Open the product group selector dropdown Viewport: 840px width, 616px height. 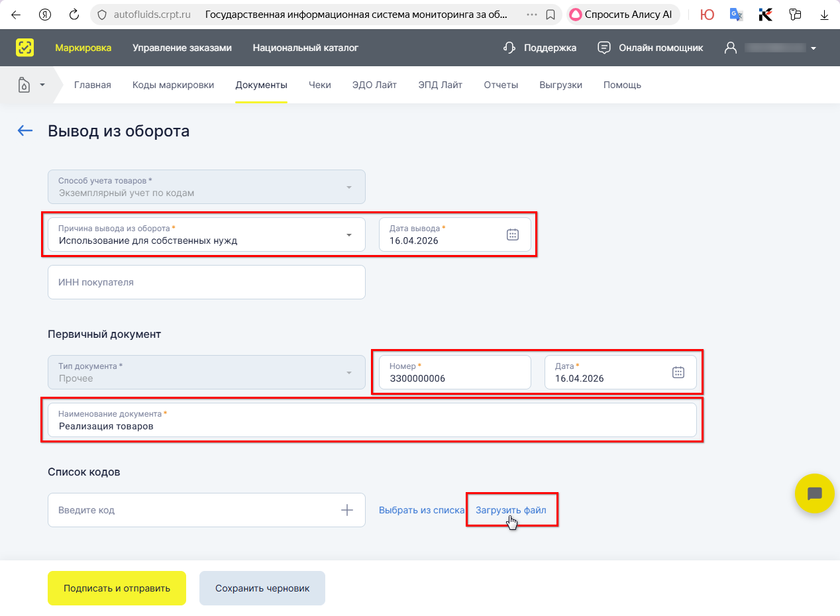[x=30, y=85]
